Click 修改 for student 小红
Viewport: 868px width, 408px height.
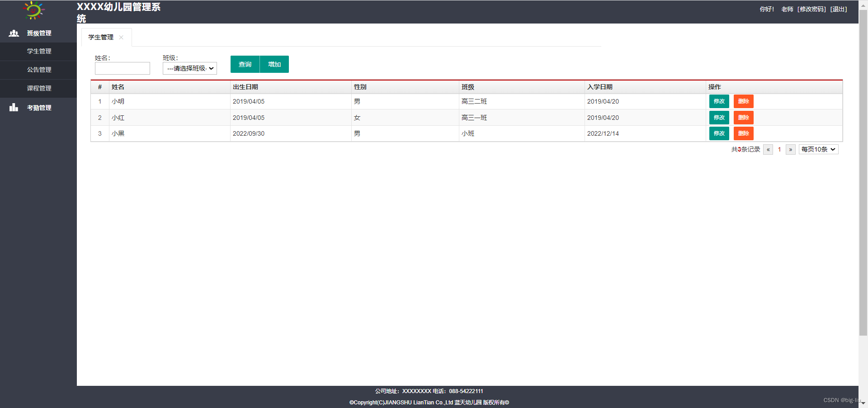(x=719, y=118)
